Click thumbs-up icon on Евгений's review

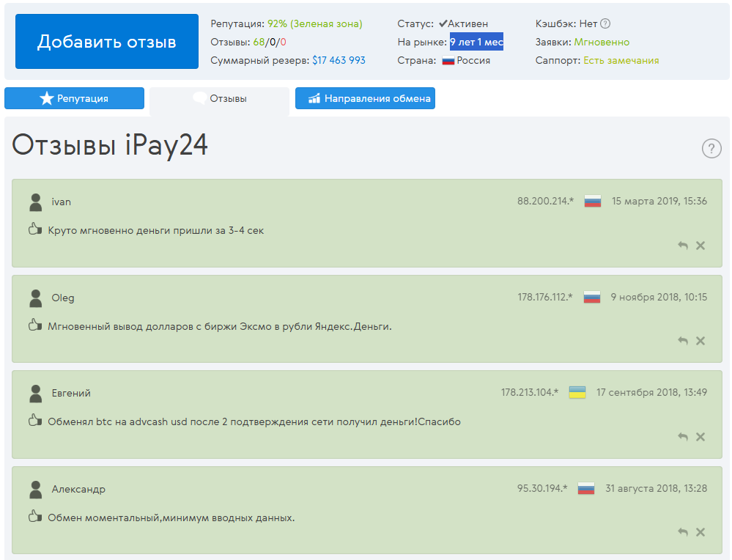coord(35,420)
